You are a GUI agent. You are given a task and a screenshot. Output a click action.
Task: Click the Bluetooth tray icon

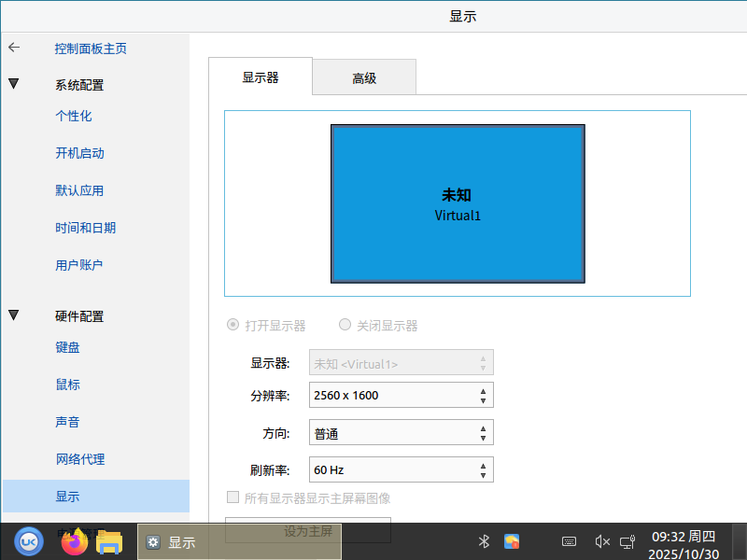point(484,541)
